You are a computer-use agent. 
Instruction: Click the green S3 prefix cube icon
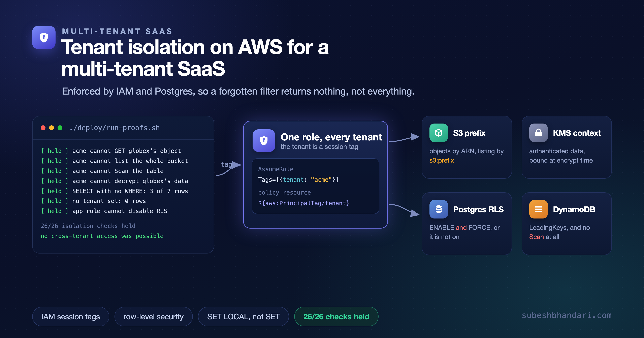[439, 133]
